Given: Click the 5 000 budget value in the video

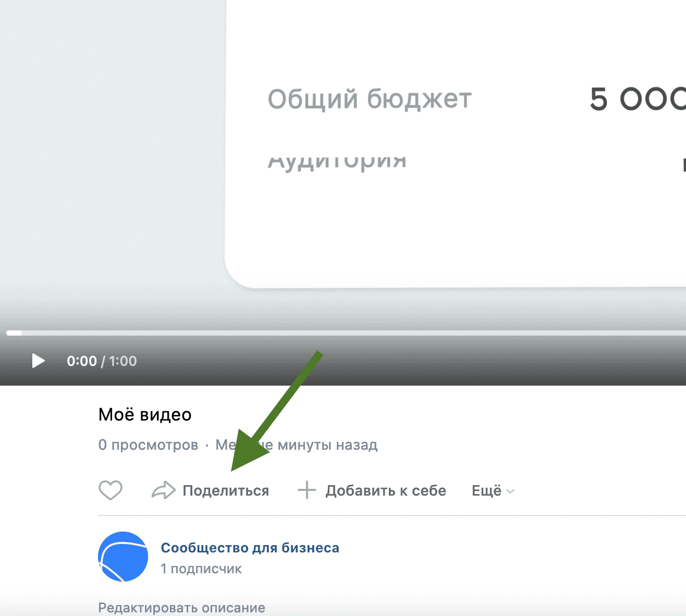Looking at the screenshot, I should click(x=637, y=99).
